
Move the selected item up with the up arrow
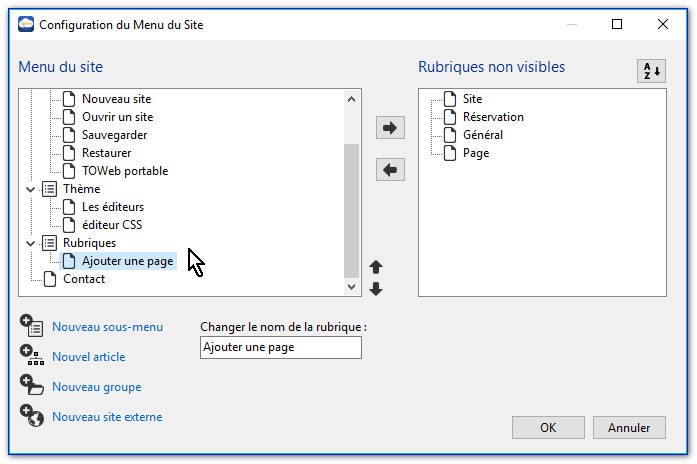point(376,267)
